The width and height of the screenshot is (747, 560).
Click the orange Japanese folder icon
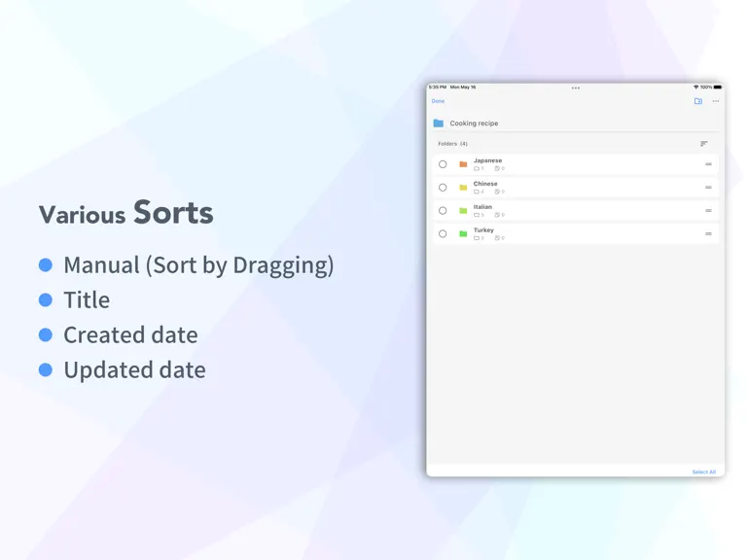coord(463,164)
